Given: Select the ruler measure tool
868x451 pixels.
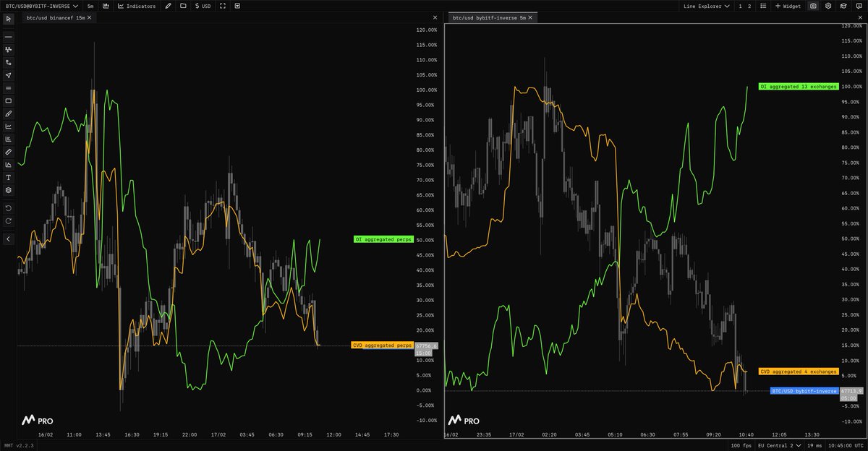Looking at the screenshot, I should tap(9, 152).
